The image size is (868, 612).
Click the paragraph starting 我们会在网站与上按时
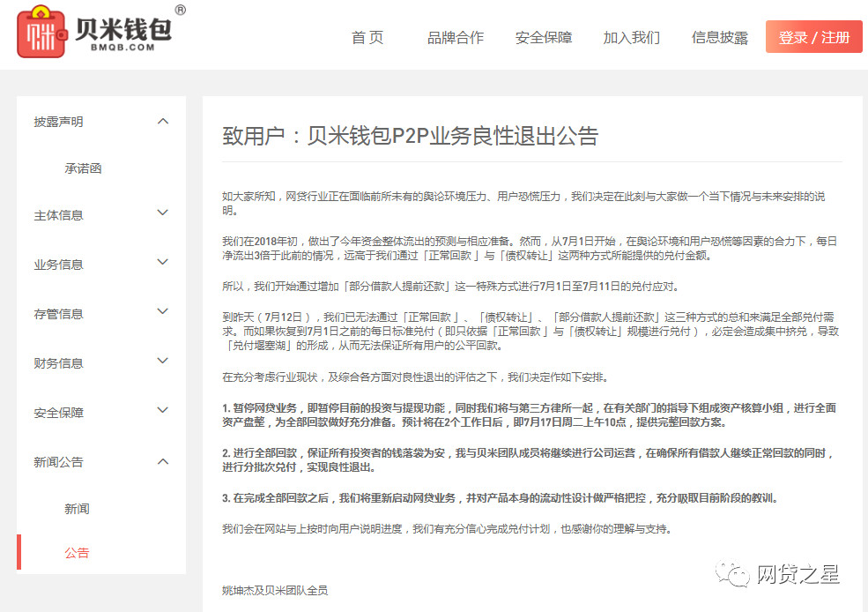(448, 529)
